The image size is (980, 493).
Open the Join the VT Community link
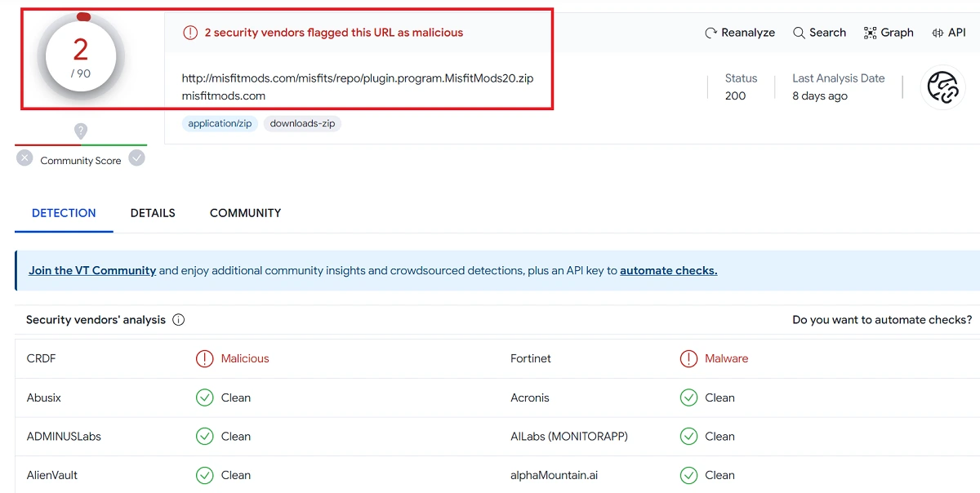tap(92, 270)
